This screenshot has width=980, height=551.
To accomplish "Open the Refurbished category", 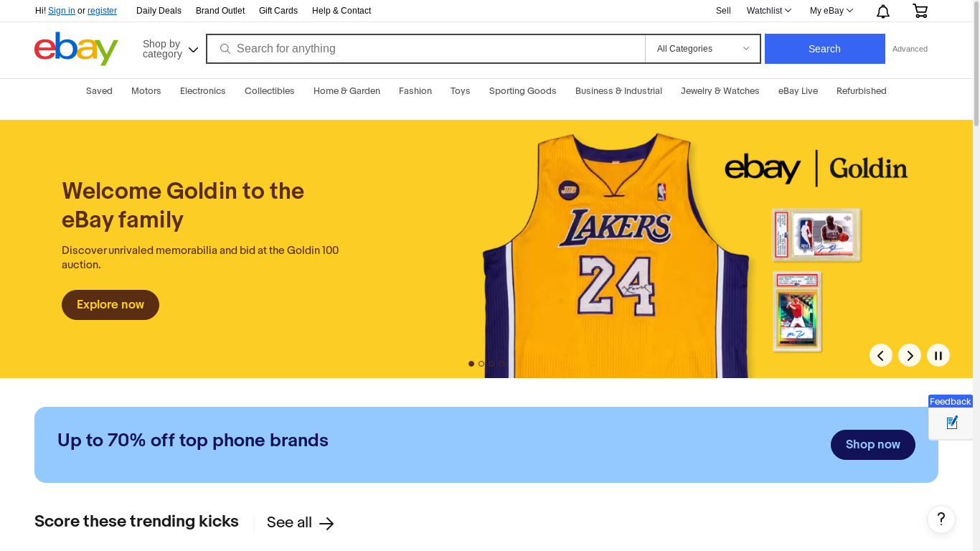I will (862, 91).
